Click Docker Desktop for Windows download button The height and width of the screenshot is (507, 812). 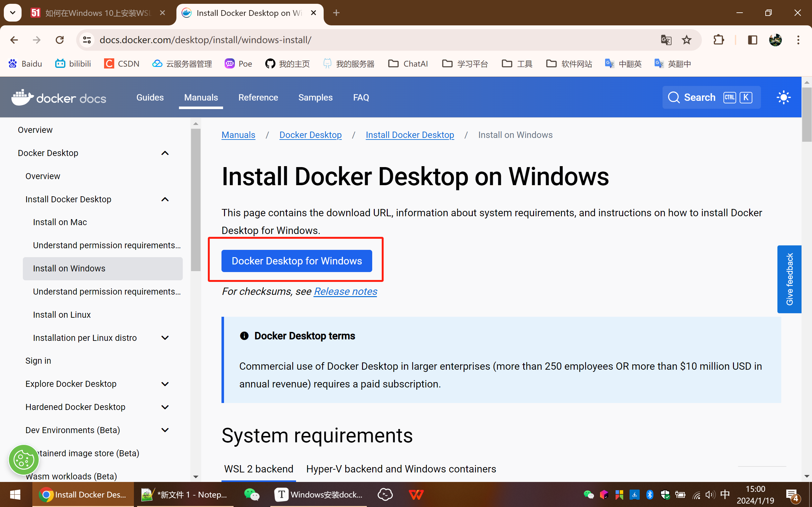pos(296,261)
